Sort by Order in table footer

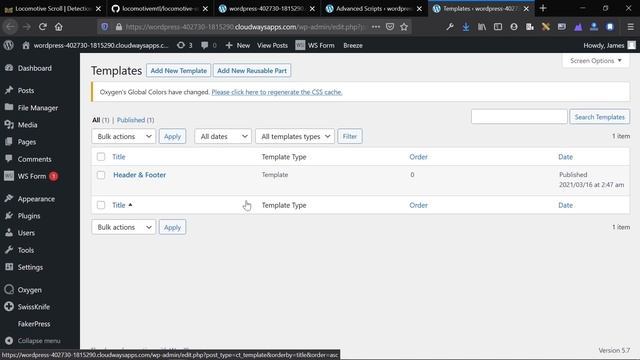tap(418, 205)
